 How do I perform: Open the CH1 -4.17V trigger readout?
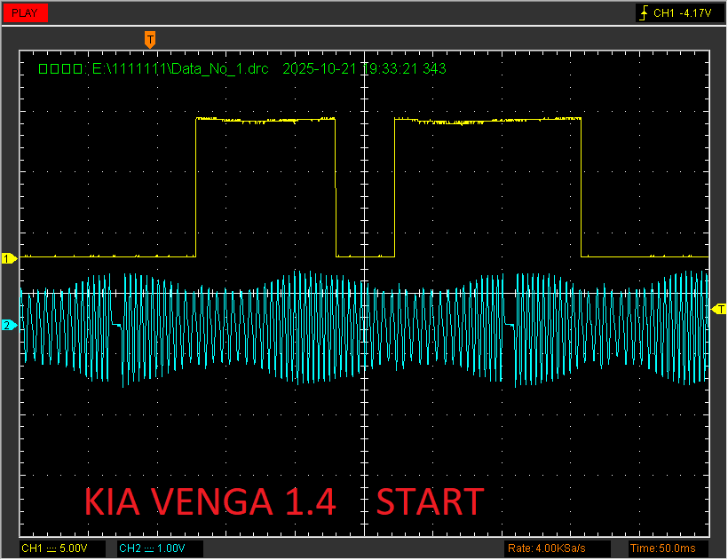[682, 13]
